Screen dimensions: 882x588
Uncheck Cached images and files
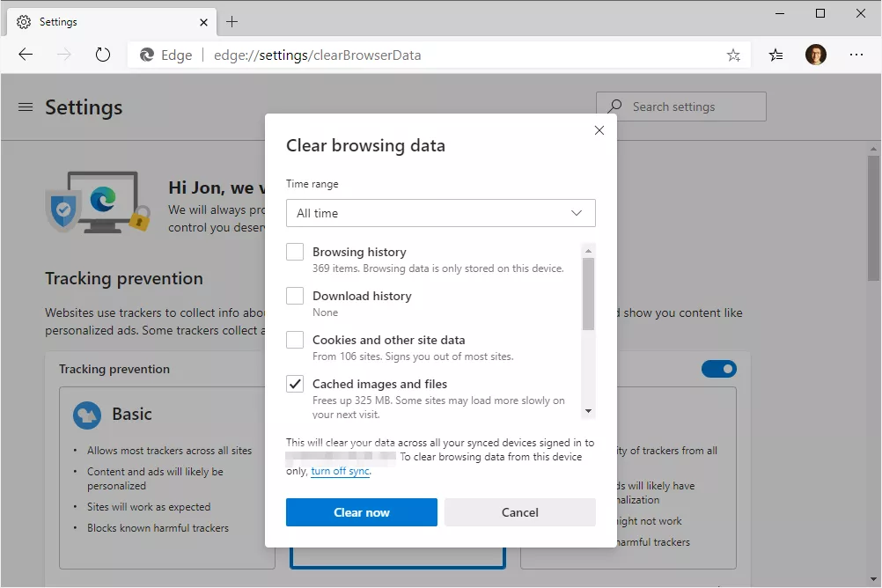[295, 383]
